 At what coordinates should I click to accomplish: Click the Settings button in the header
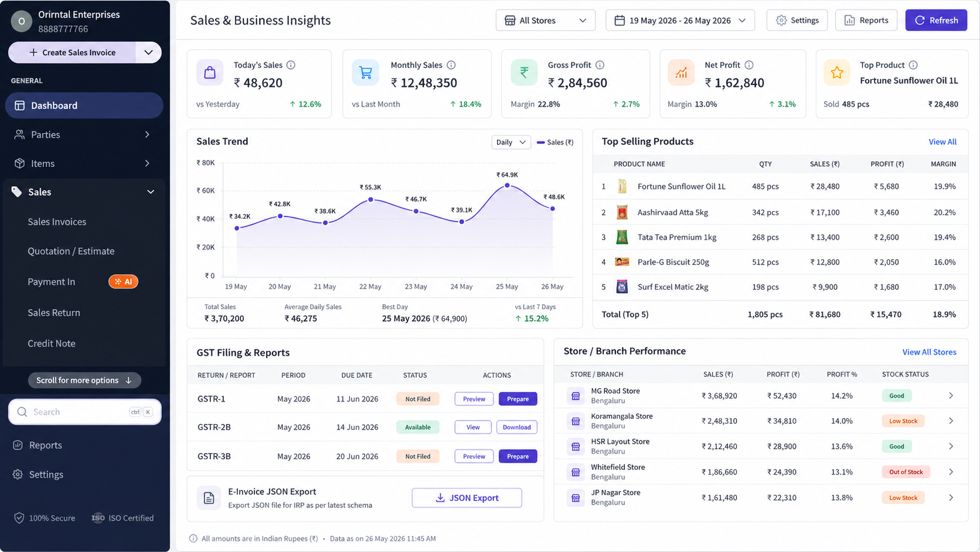[797, 21]
